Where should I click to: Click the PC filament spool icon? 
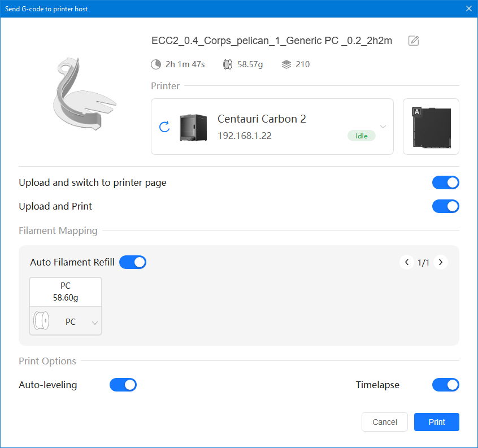(x=42, y=322)
